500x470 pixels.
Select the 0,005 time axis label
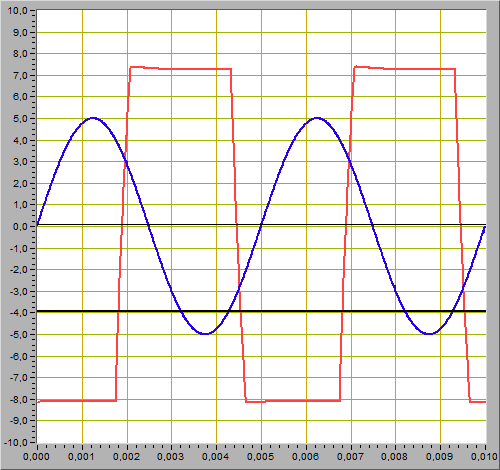(x=260, y=457)
